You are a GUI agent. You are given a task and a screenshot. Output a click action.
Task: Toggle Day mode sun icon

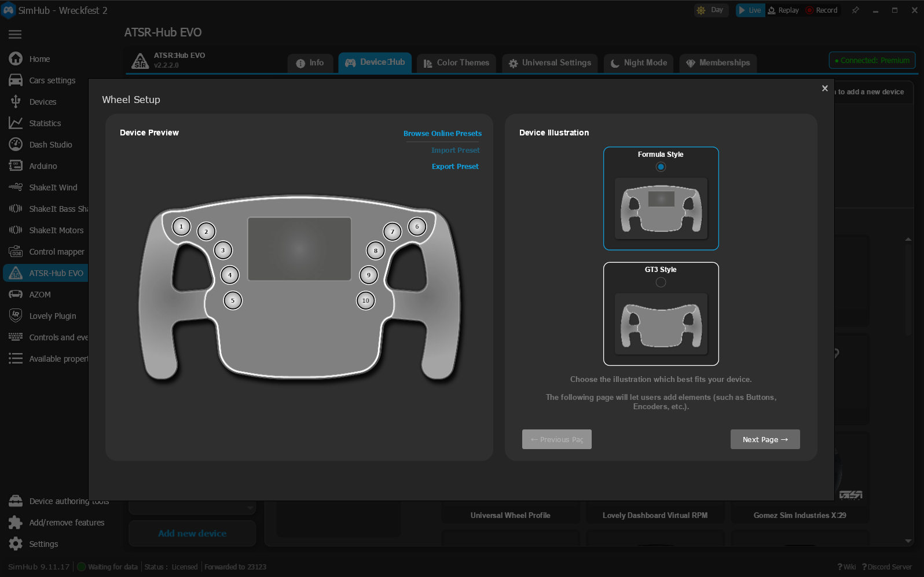pos(701,10)
